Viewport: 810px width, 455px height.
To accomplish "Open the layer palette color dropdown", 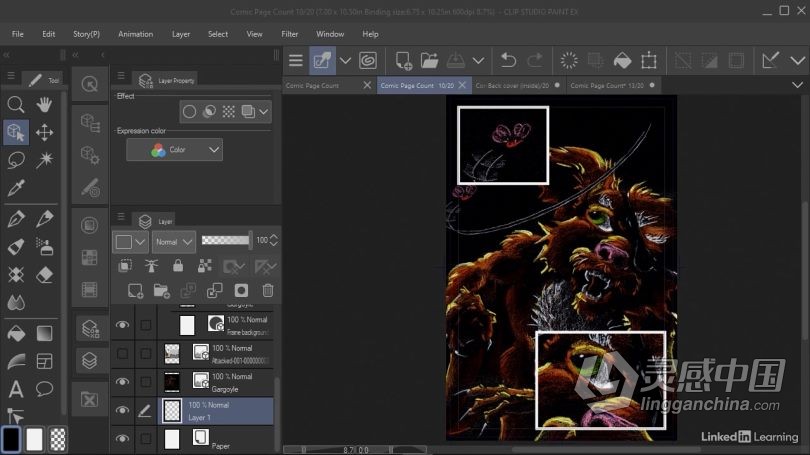I will [131, 242].
